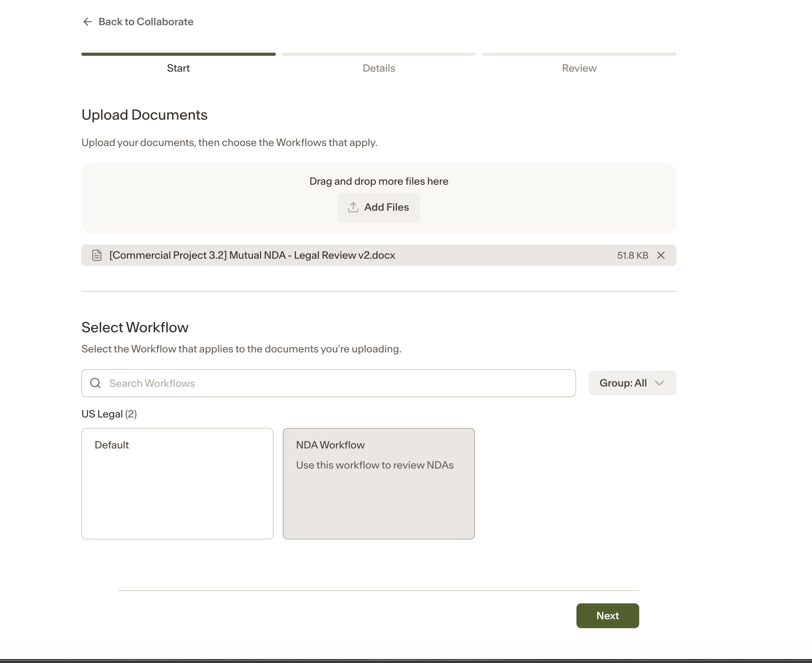Click the US Legal (2) group label
The width and height of the screenshot is (812, 663).
pos(109,414)
